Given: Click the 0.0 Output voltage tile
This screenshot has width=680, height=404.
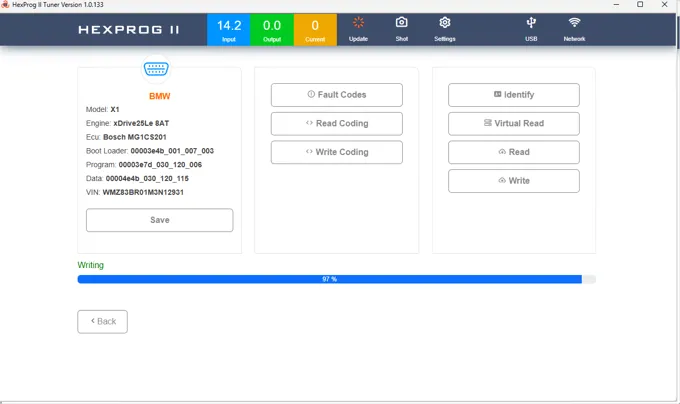Looking at the screenshot, I should click(272, 29).
